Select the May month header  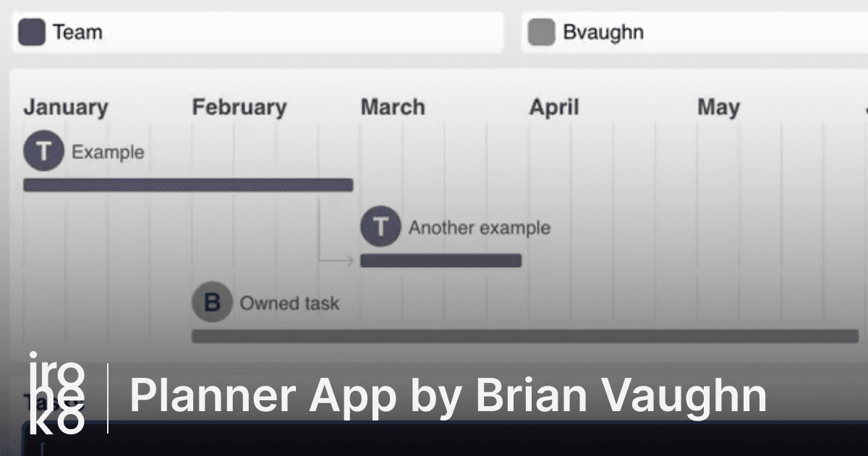pos(718,108)
